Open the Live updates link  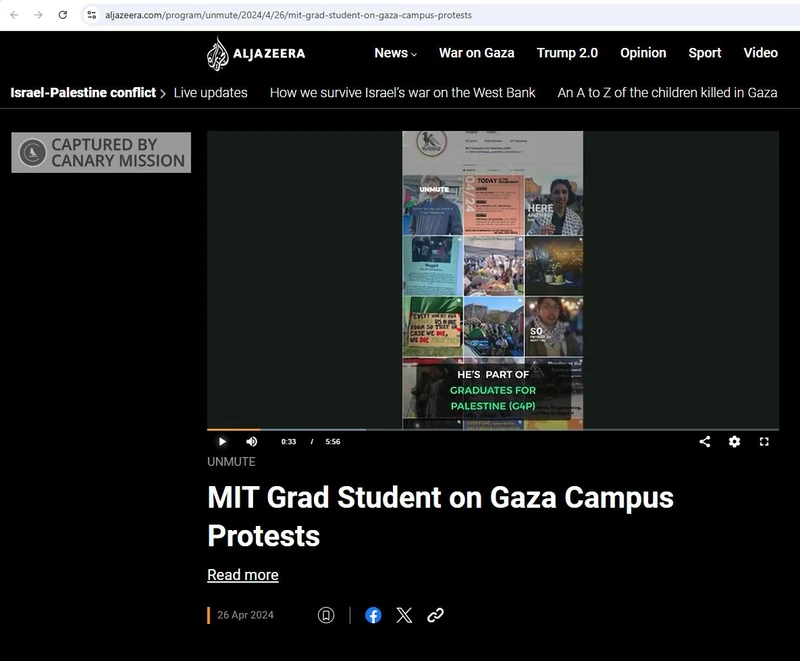(x=210, y=92)
